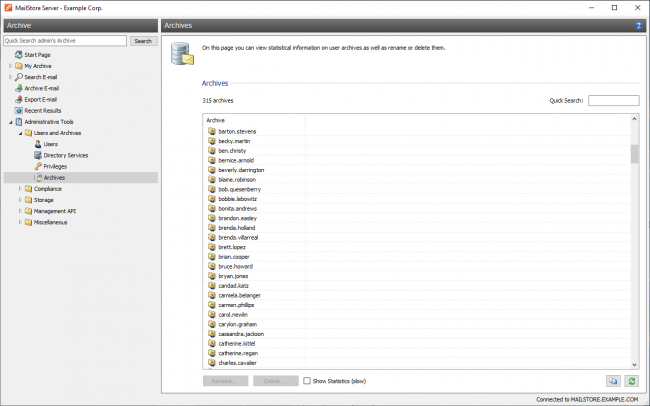Click the copy icon button beside refresh
The height and width of the screenshot is (406, 650).
pyautogui.click(x=612, y=381)
